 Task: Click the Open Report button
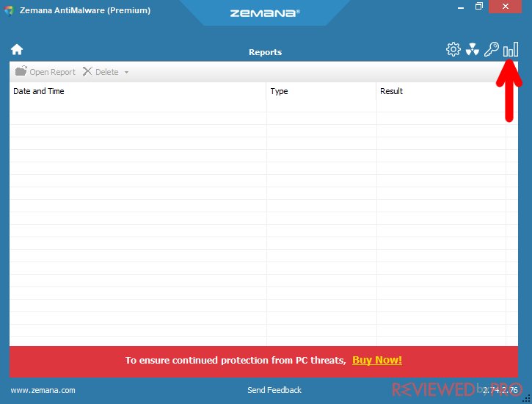tap(45, 72)
